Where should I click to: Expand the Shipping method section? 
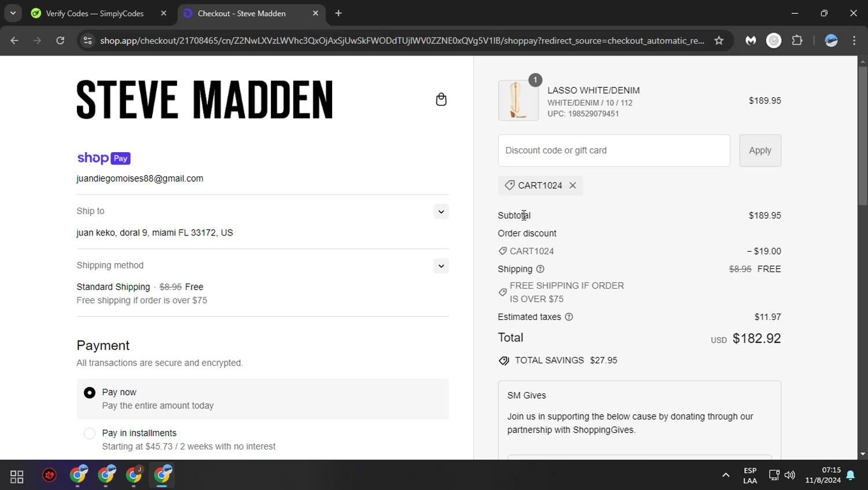pyautogui.click(x=441, y=266)
